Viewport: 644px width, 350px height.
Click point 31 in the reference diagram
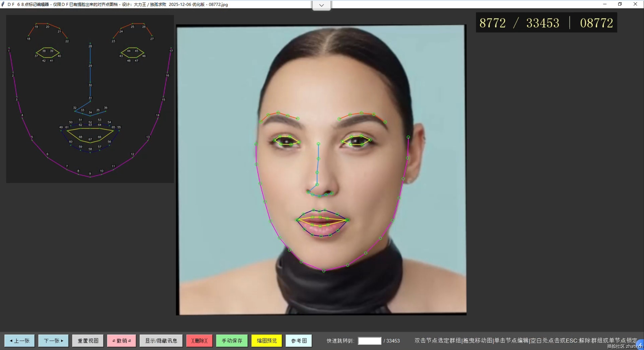coord(90,101)
